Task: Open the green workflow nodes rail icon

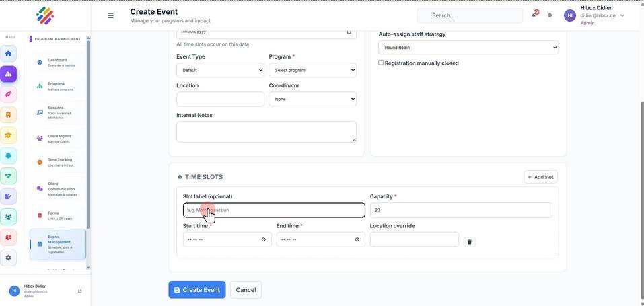Action: click(x=8, y=176)
